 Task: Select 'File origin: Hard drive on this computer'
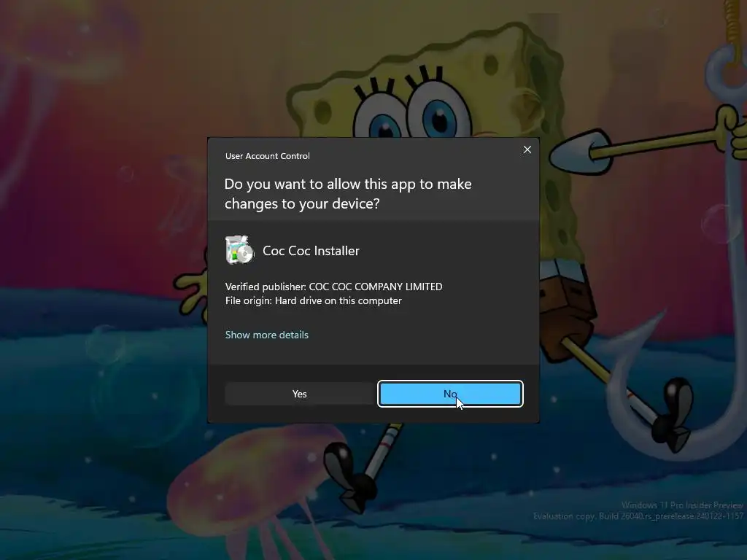pyautogui.click(x=313, y=300)
